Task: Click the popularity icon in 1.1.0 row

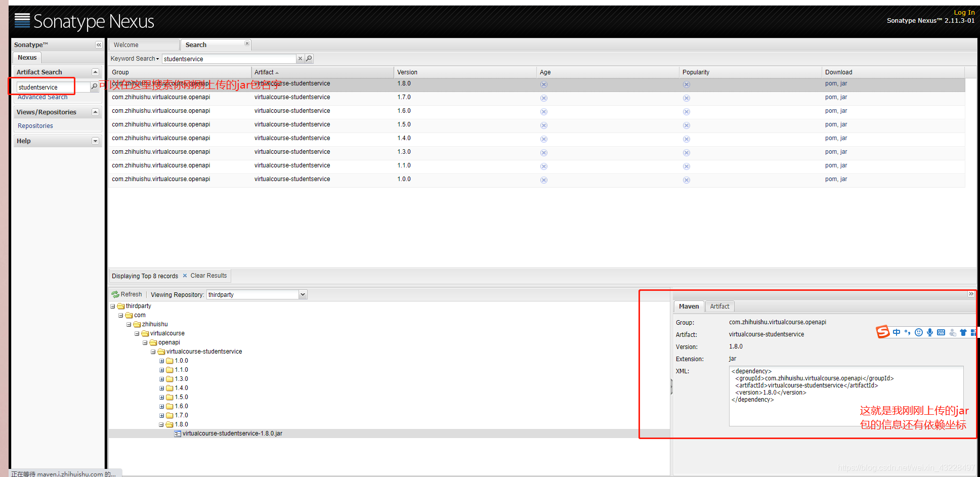Action: [x=687, y=166]
